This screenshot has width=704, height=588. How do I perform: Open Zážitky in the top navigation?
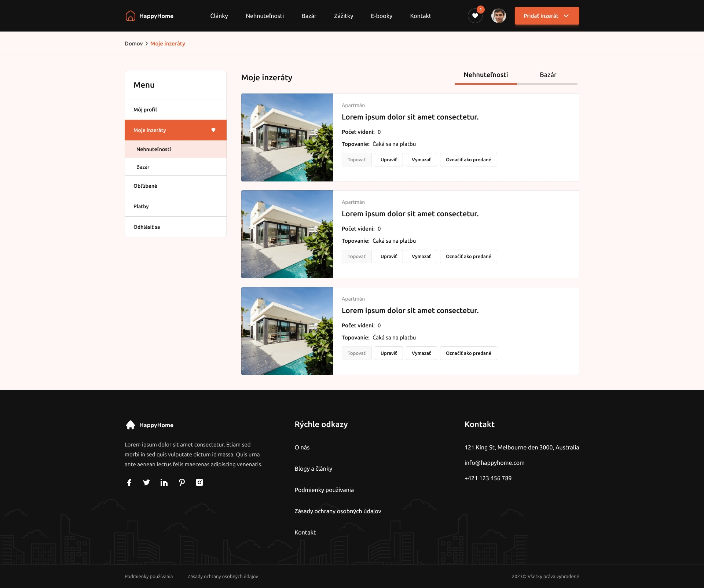[344, 16]
